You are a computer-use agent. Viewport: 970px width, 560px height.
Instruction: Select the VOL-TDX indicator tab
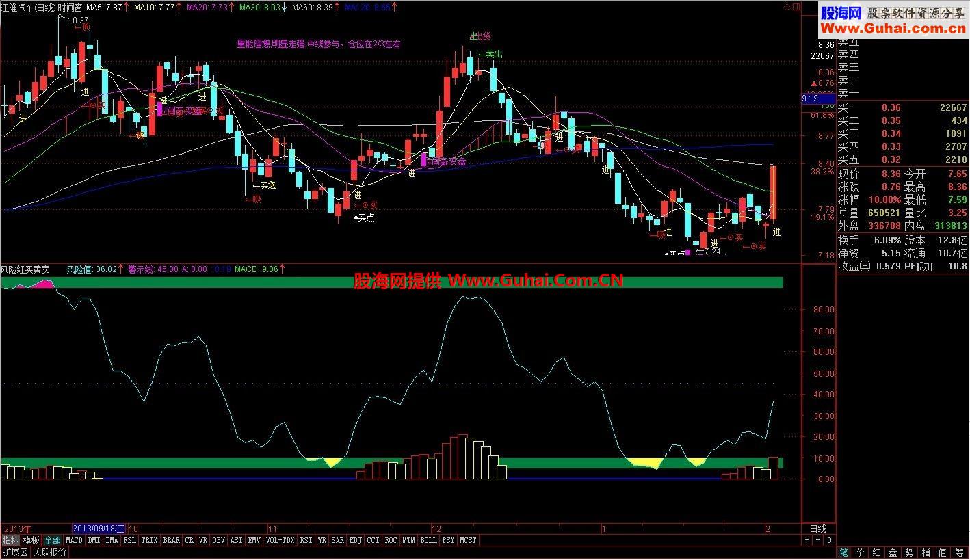pos(280,540)
